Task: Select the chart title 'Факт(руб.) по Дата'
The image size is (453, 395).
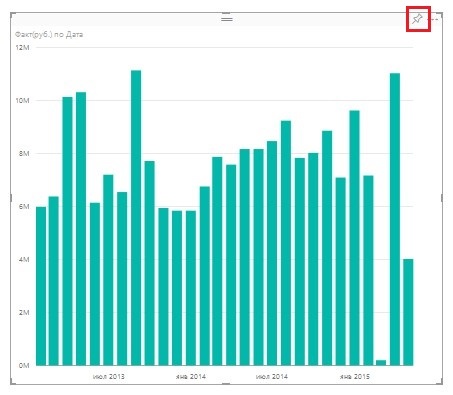Action: coord(49,34)
